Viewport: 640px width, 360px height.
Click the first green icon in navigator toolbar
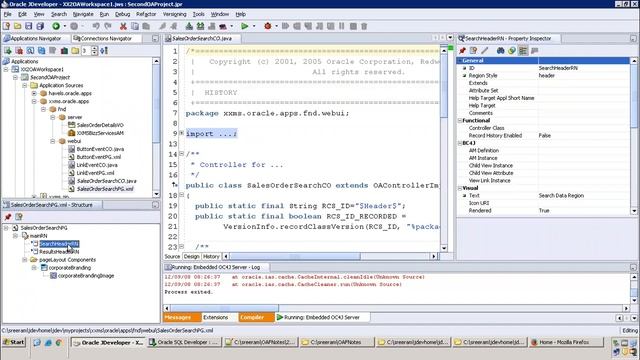[x=8, y=51]
